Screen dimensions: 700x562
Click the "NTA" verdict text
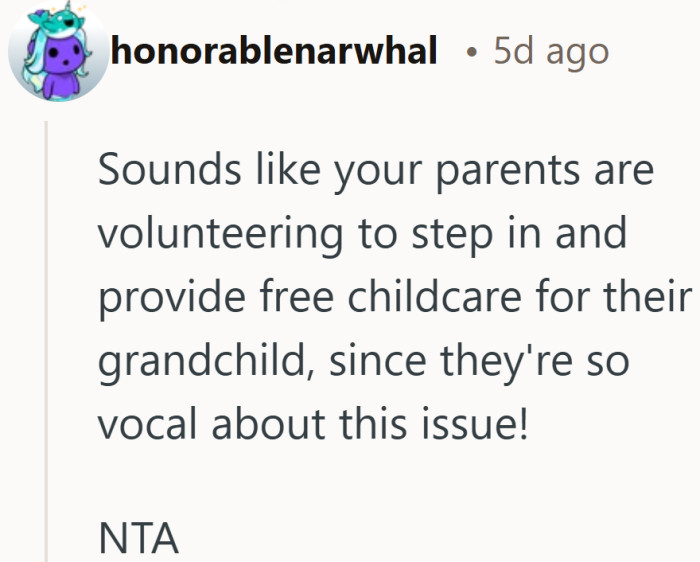click(138, 539)
